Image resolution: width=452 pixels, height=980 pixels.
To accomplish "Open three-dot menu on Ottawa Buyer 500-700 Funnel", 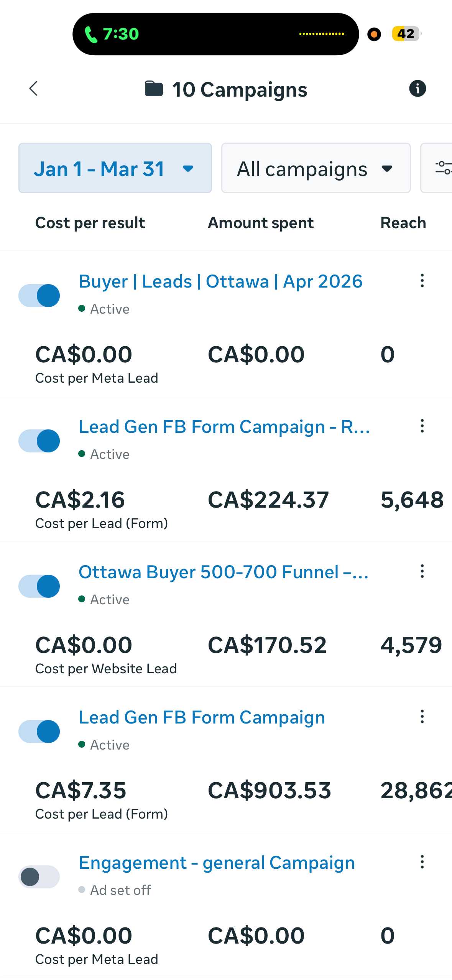I will (422, 572).
